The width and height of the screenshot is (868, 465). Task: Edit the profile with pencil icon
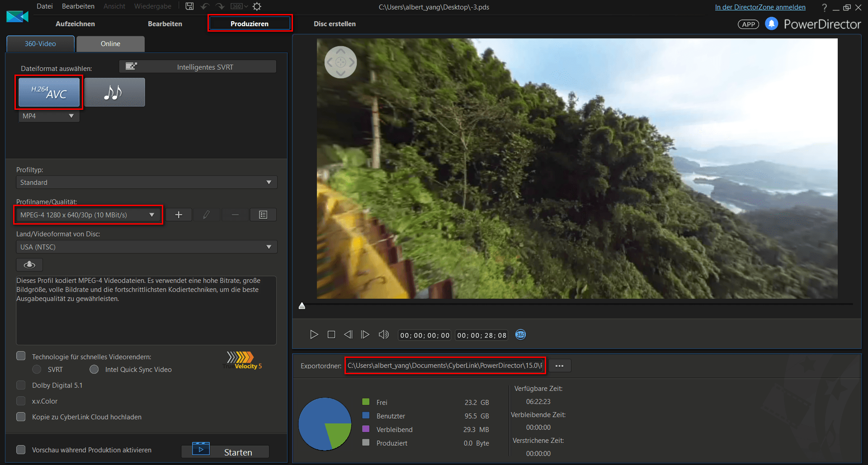[207, 215]
